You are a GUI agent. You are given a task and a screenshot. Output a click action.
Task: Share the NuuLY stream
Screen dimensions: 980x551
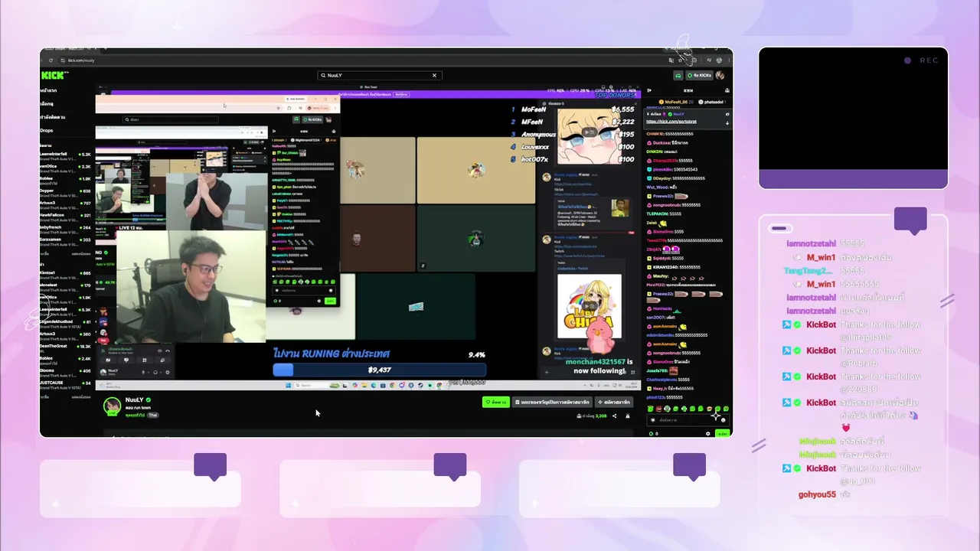point(614,416)
